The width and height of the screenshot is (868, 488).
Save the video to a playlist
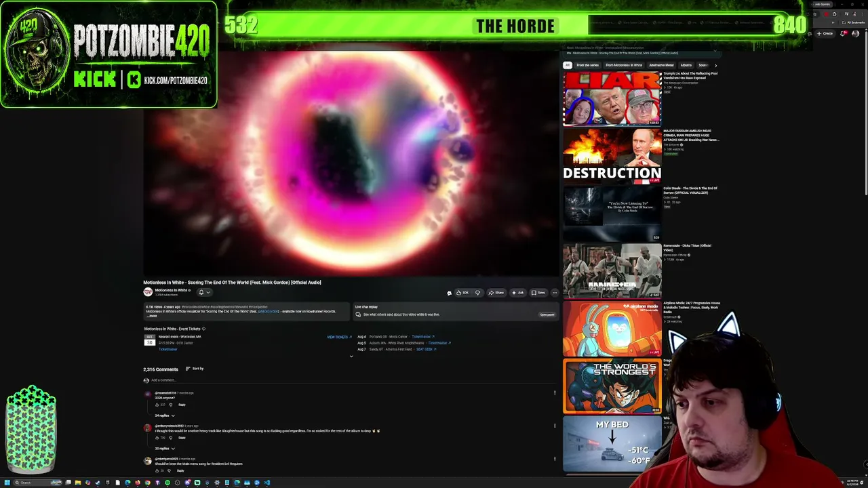538,293
